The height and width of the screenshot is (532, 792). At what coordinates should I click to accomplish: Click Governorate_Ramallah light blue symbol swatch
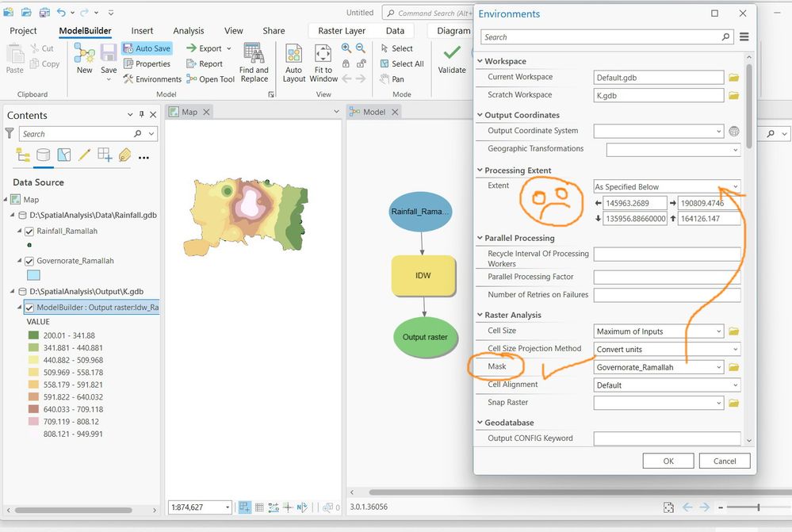(x=33, y=275)
